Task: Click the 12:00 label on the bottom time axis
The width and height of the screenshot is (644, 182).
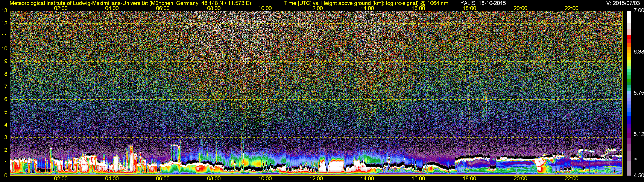Action: pyautogui.click(x=316, y=179)
